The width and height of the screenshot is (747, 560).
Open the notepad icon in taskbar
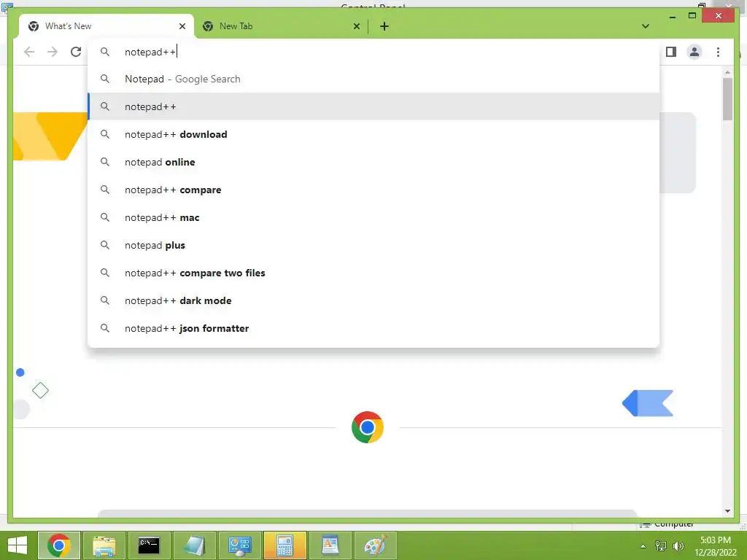point(194,545)
